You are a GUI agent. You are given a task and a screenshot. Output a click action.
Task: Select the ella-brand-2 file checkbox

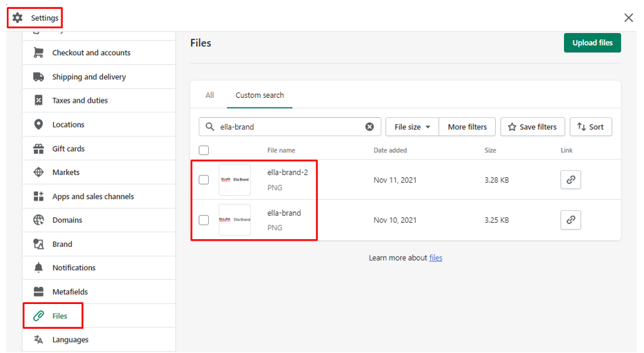(x=204, y=180)
